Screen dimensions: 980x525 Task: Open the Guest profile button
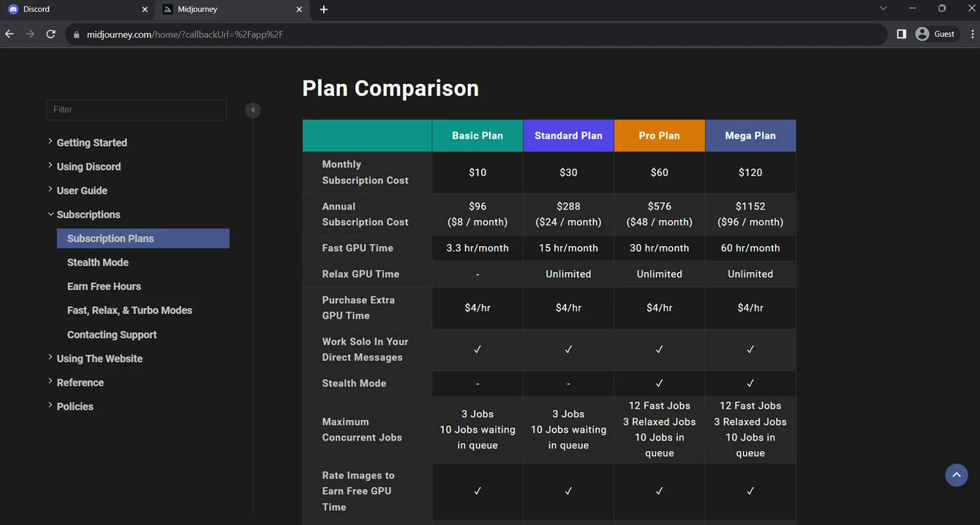[x=936, y=34]
